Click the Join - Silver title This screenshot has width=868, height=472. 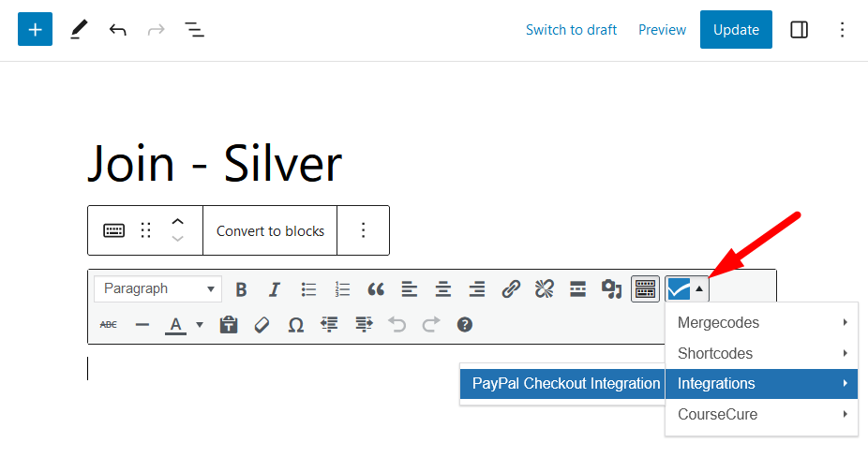coord(215,163)
